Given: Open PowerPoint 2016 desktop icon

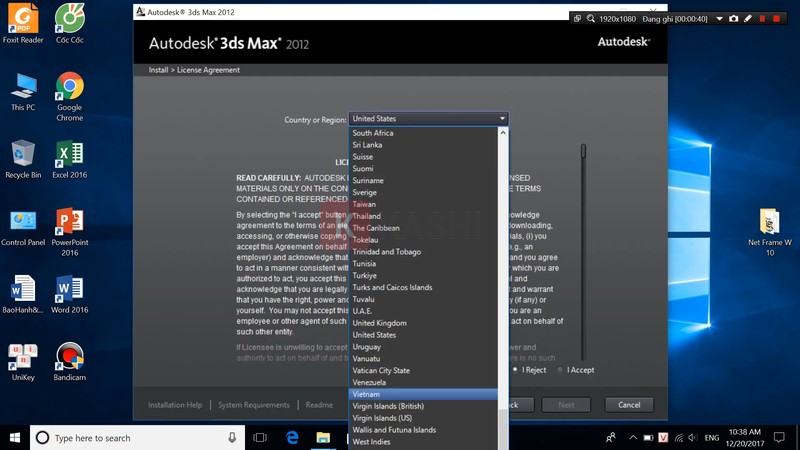Looking at the screenshot, I should [69, 222].
